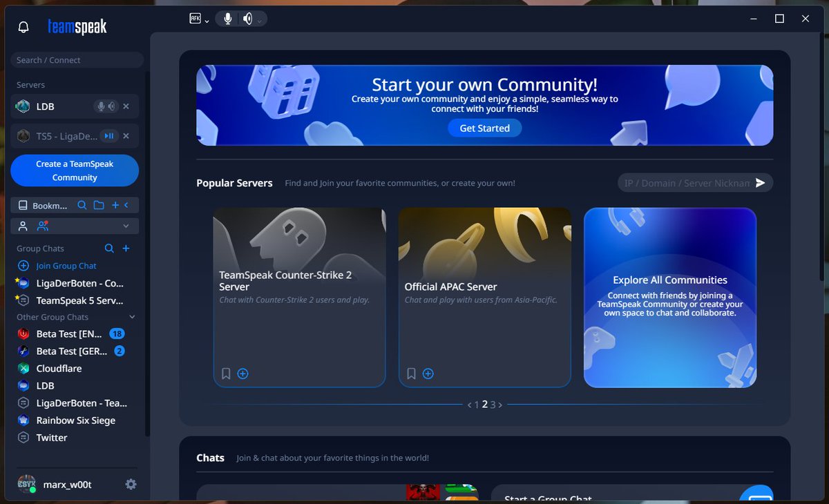Search bookmarks with magnifier icon

coord(82,205)
